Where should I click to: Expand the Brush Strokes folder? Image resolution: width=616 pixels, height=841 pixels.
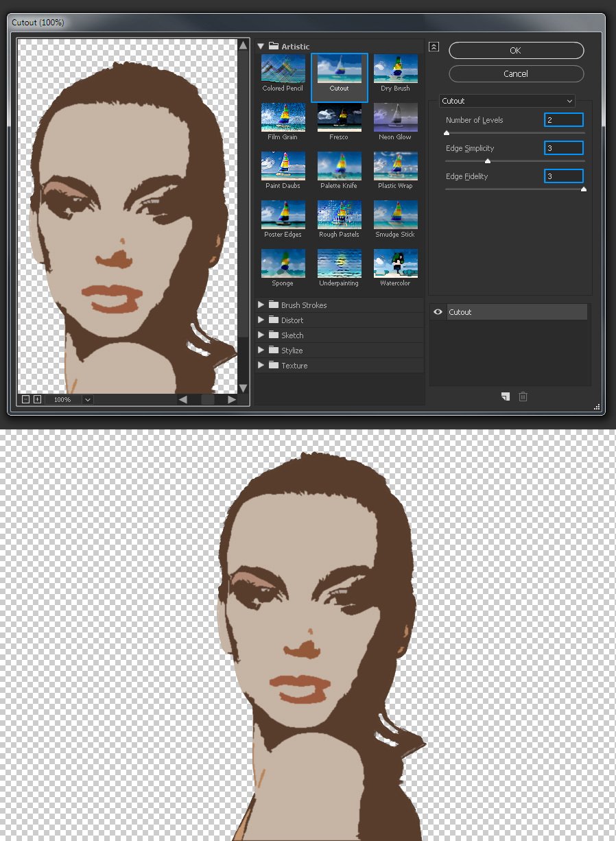coord(261,305)
